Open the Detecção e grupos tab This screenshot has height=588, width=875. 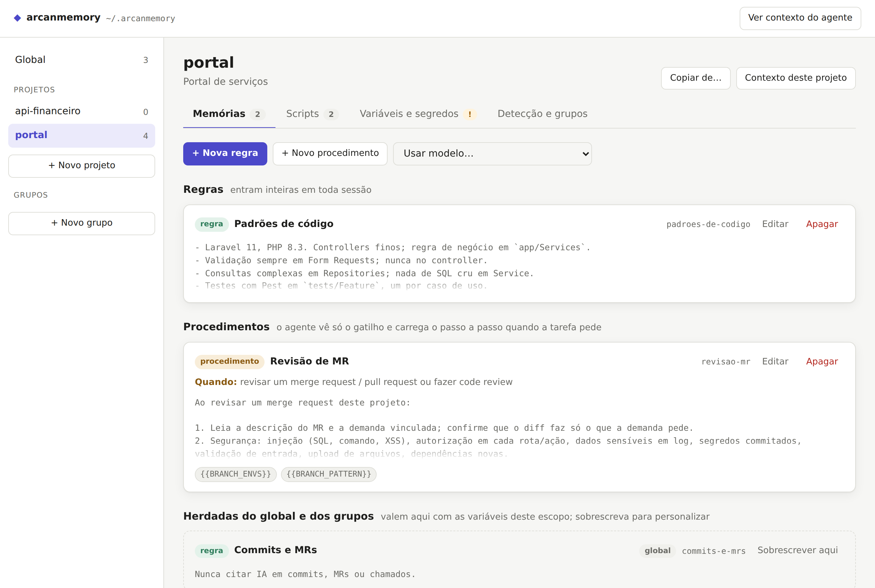pos(542,114)
